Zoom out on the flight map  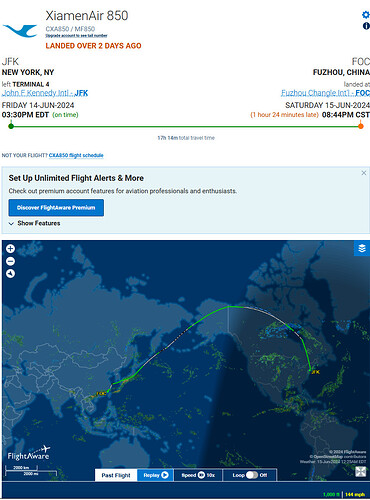[x=11, y=261]
